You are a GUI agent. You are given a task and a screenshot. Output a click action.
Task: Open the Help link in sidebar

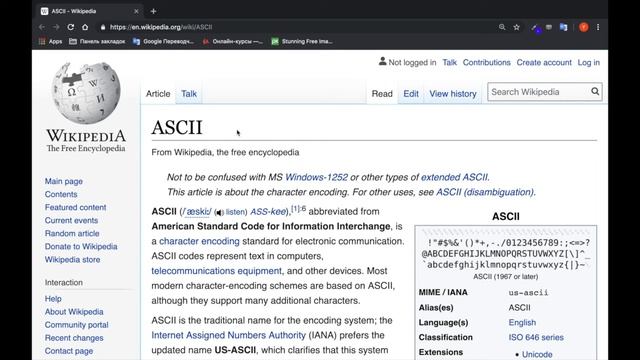[x=53, y=299]
